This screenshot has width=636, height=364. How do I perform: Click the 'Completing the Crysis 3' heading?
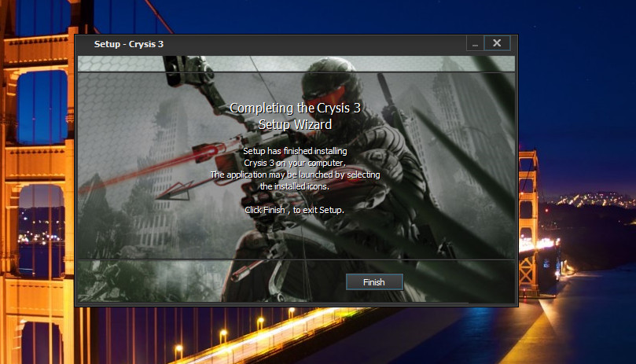click(x=295, y=108)
